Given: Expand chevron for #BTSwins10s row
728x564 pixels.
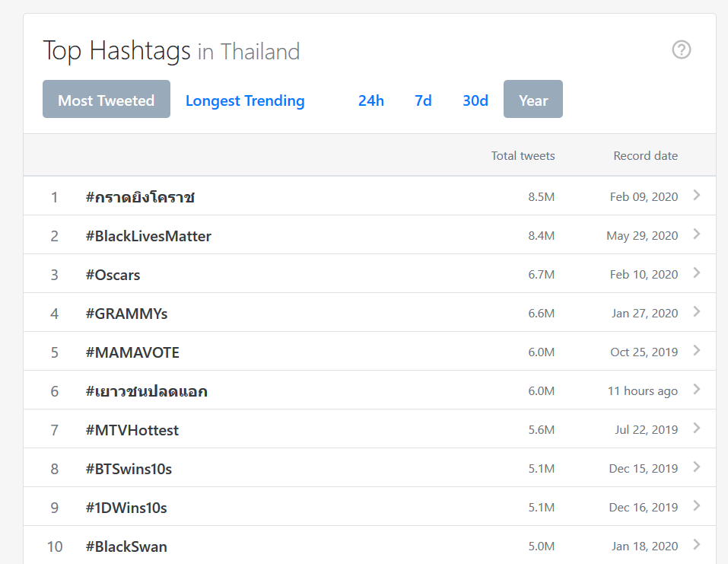Looking at the screenshot, I should coord(696,467).
